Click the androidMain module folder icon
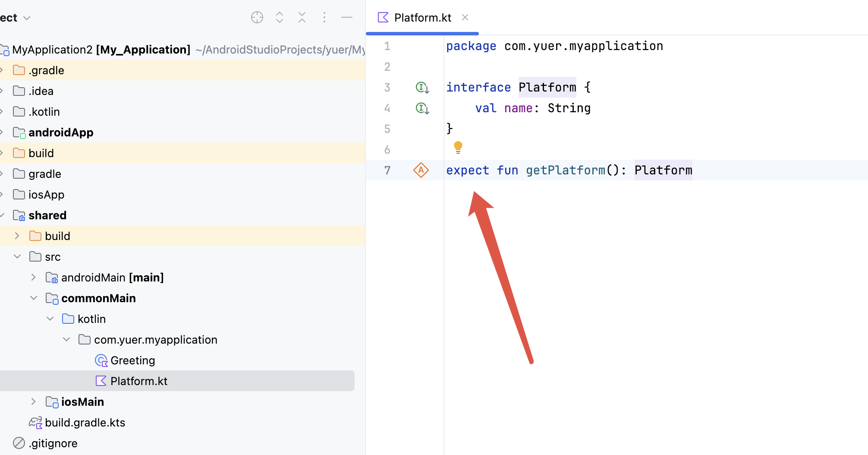The image size is (868, 455). coord(52,278)
